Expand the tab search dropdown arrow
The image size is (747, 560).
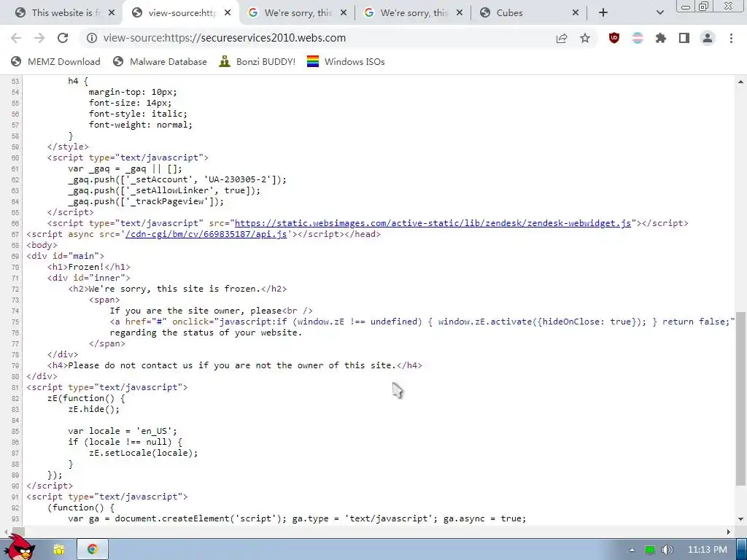point(659,13)
